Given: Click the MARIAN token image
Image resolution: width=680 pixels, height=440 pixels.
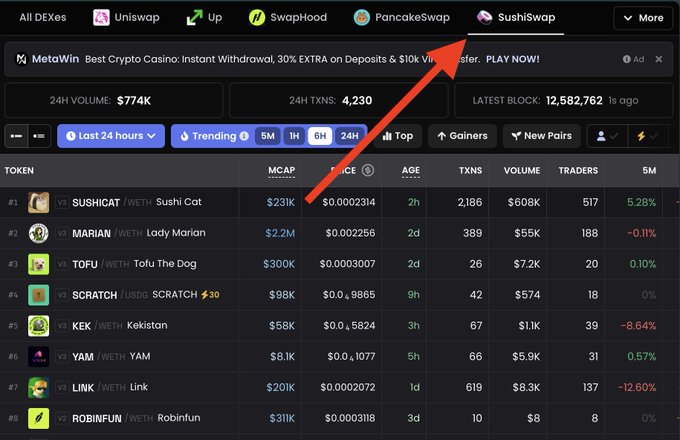Looking at the screenshot, I should (x=39, y=233).
